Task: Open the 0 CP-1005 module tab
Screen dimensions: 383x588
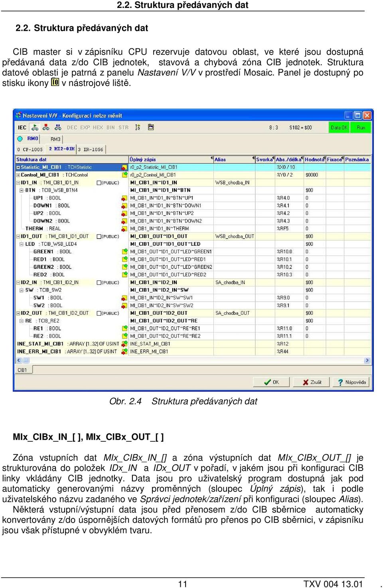Action: pos(30,149)
